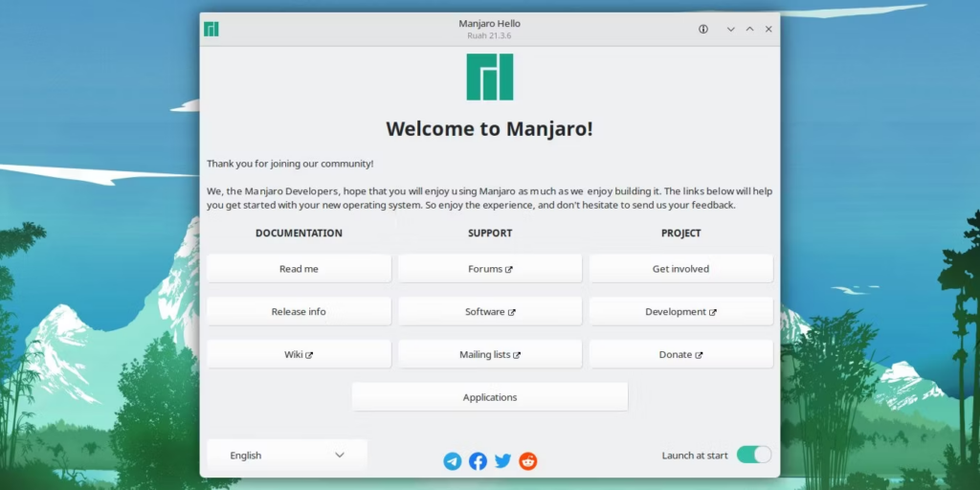
Task: Disable the Launch at start switch
Action: pos(754,455)
